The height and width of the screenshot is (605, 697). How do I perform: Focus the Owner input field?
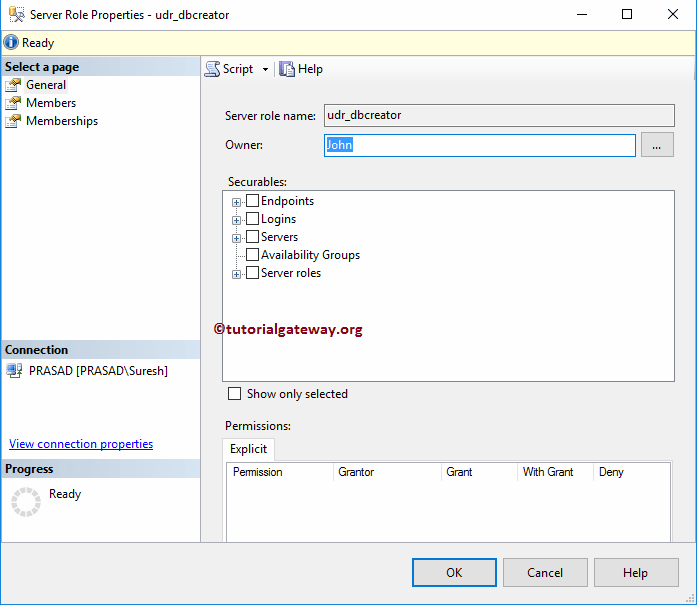[x=480, y=145]
